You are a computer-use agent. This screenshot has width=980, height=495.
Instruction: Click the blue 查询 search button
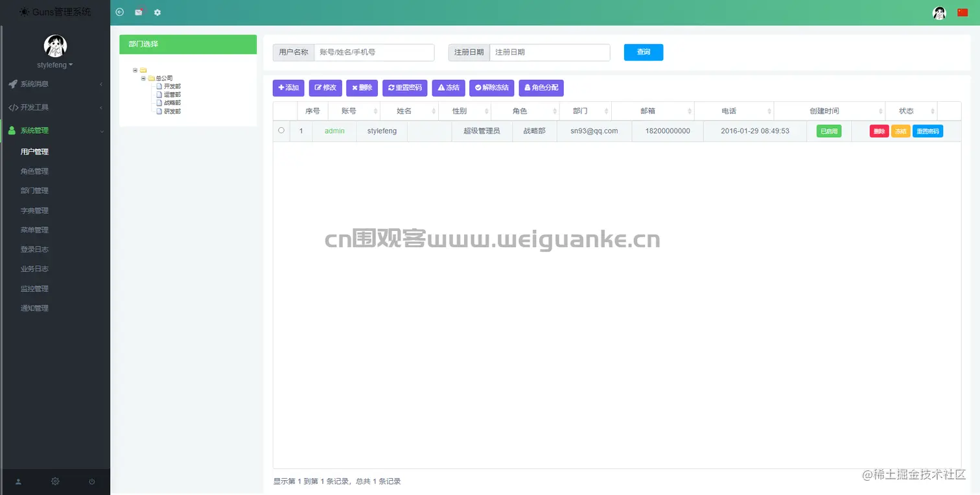tap(644, 53)
